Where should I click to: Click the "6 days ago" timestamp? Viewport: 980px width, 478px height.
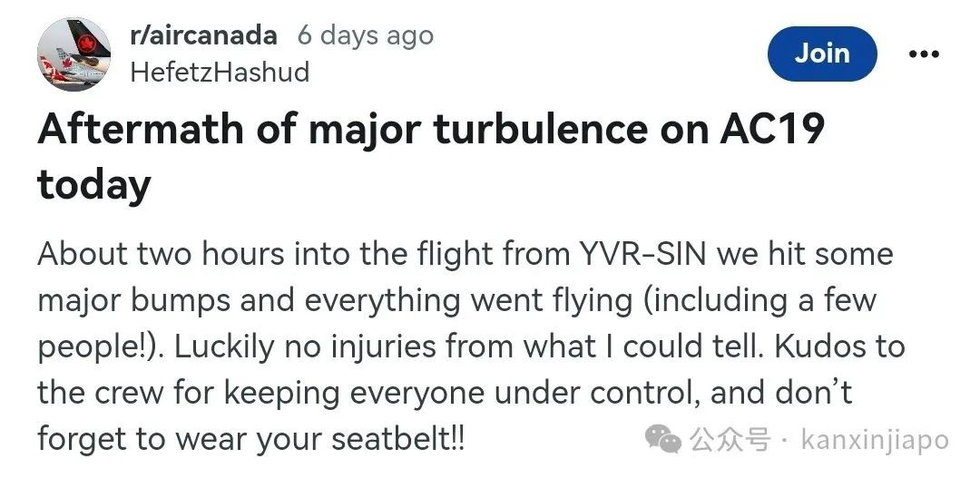(365, 35)
